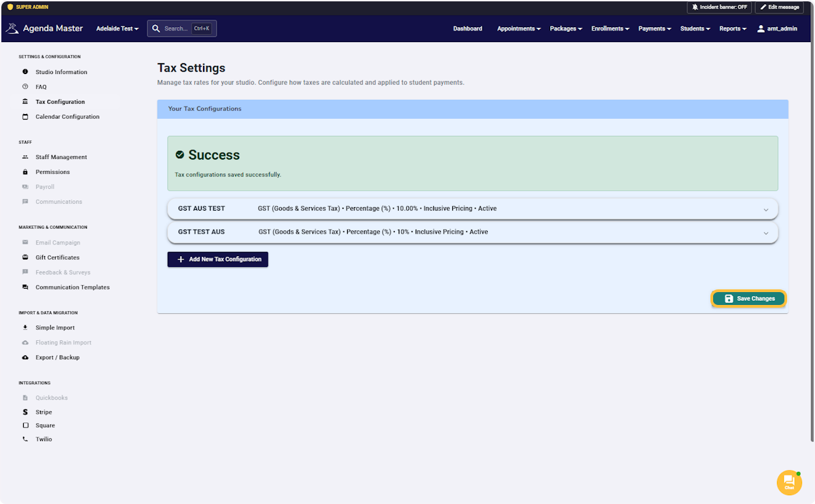
Task: Click the Save Changes button
Action: 748,299
